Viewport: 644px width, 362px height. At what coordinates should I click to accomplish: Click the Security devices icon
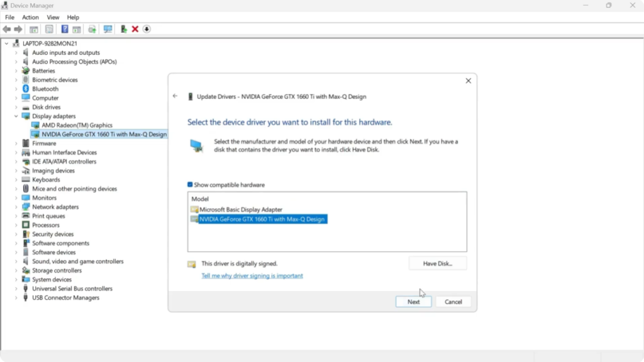(25, 234)
